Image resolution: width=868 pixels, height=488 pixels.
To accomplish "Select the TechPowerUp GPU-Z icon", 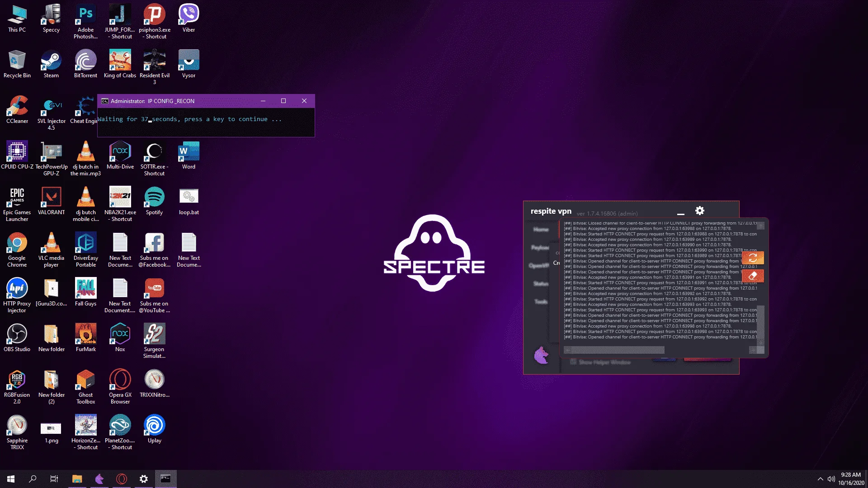I will [51, 159].
